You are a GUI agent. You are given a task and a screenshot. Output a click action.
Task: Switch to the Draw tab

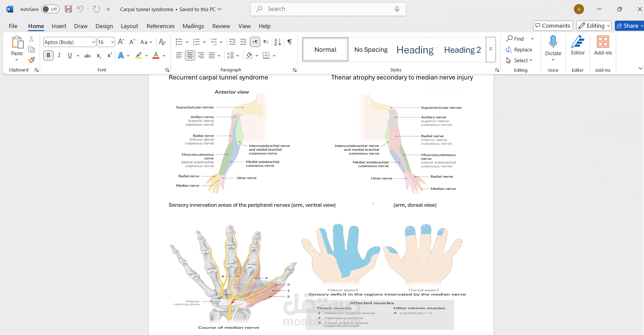point(81,26)
